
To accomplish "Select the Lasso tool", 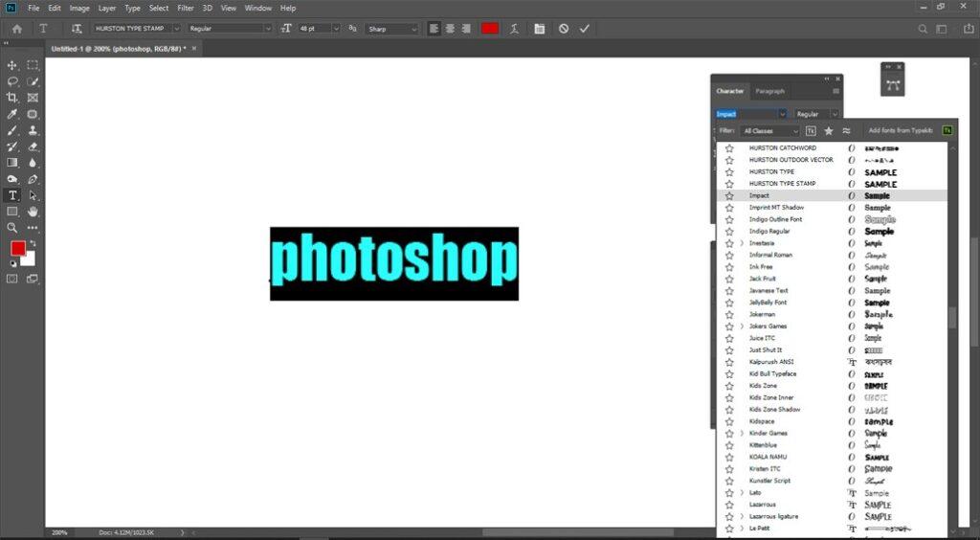I will pyautogui.click(x=11, y=81).
